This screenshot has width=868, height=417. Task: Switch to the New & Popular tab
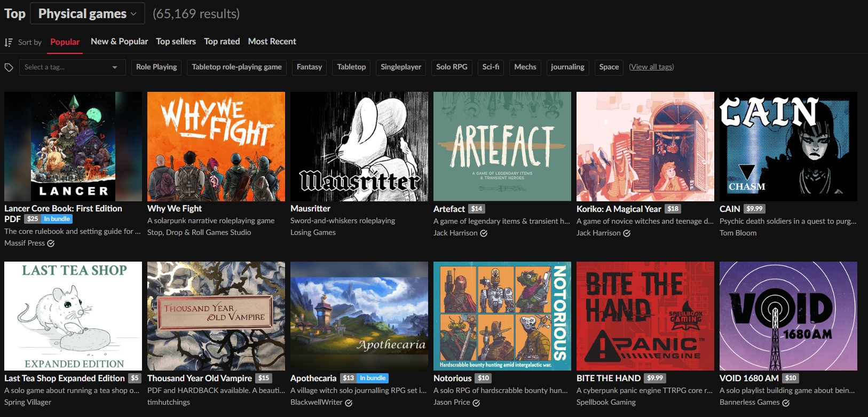(119, 42)
